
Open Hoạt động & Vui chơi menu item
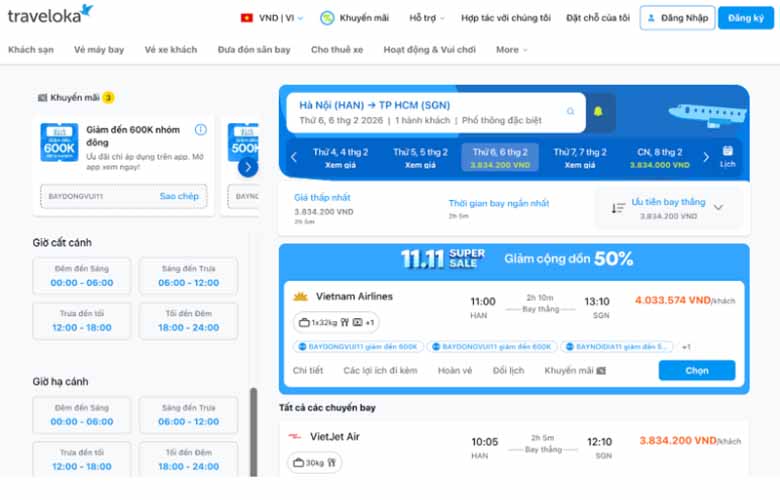429,50
